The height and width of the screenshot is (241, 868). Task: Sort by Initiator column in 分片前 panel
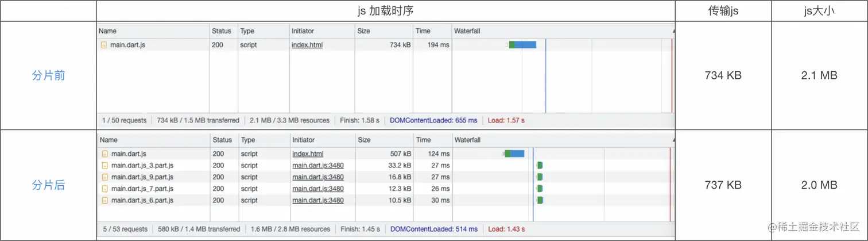(x=303, y=31)
